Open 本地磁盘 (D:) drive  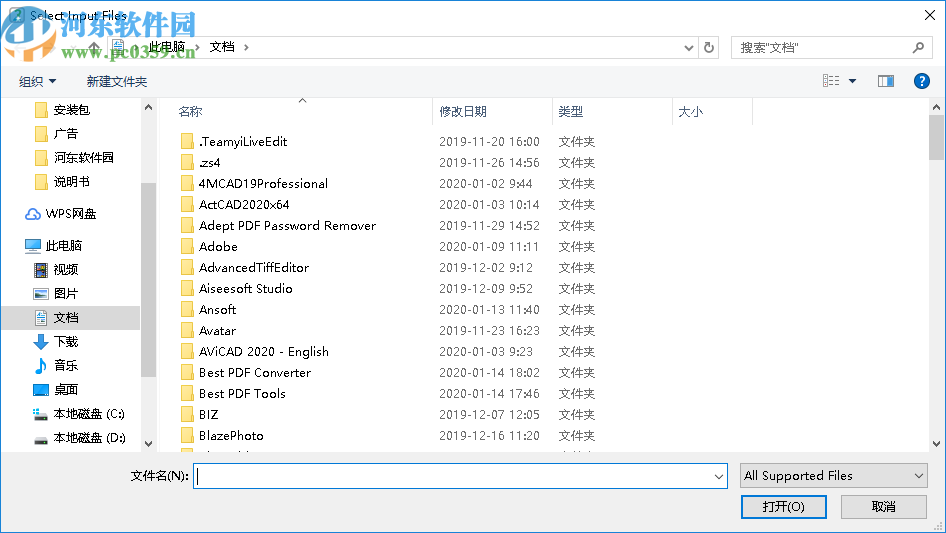tap(89, 438)
